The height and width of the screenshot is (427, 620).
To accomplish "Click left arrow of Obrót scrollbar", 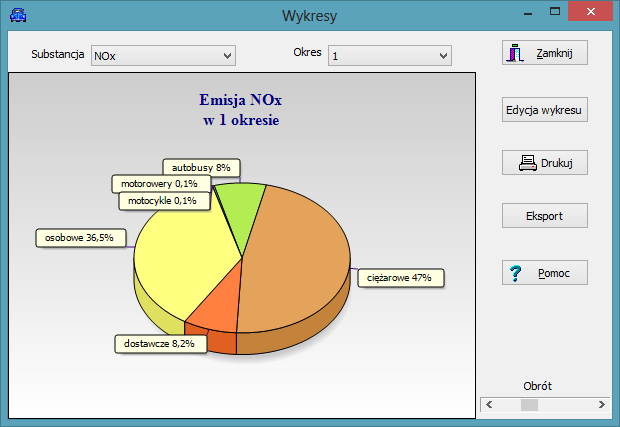I will tap(489, 404).
